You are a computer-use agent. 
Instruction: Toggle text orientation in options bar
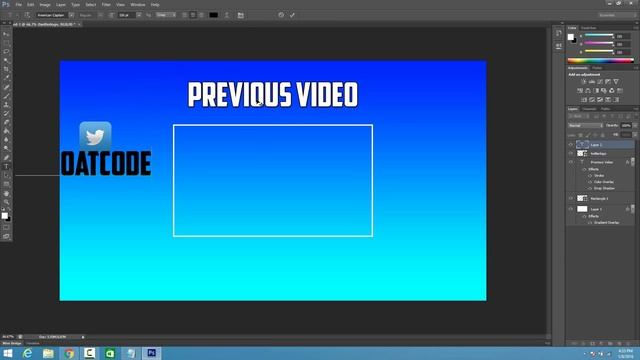tap(27, 15)
